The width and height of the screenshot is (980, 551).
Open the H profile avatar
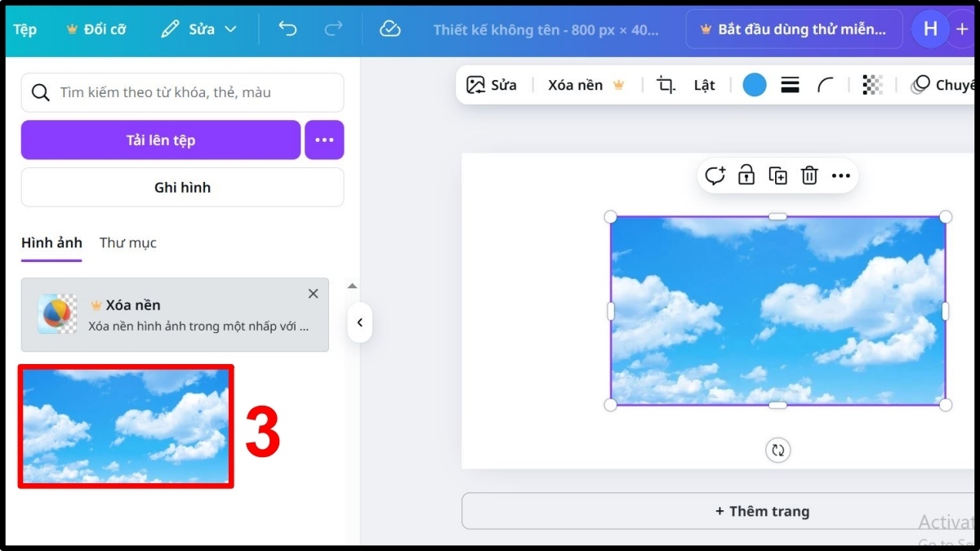coord(930,29)
